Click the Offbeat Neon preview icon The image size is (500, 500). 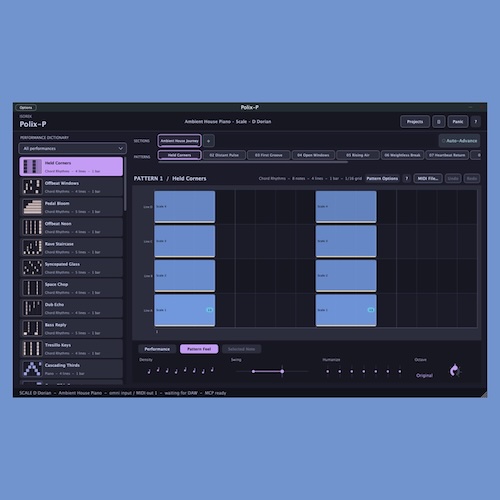coord(32,227)
